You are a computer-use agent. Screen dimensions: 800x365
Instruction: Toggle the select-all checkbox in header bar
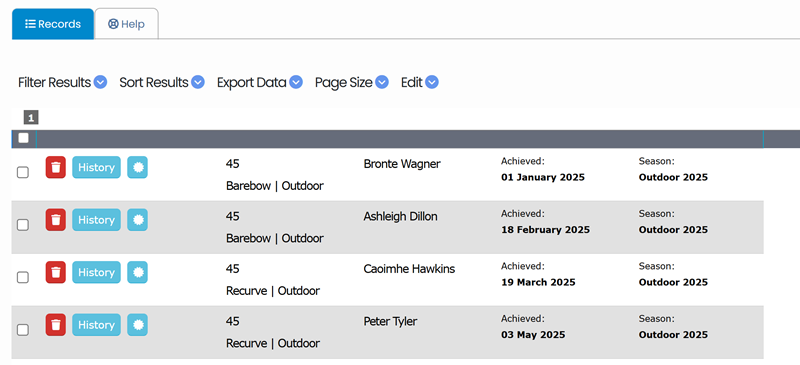[x=23, y=138]
